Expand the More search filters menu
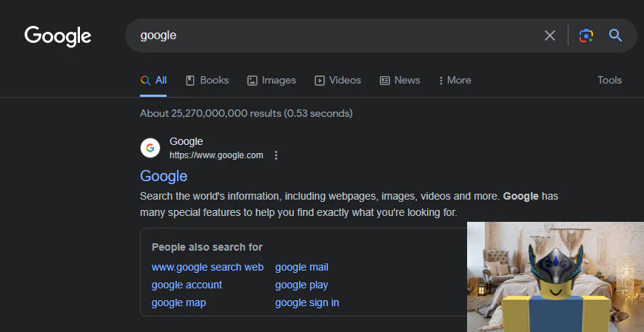The width and height of the screenshot is (644, 332). pyautogui.click(x=455, y=80)
